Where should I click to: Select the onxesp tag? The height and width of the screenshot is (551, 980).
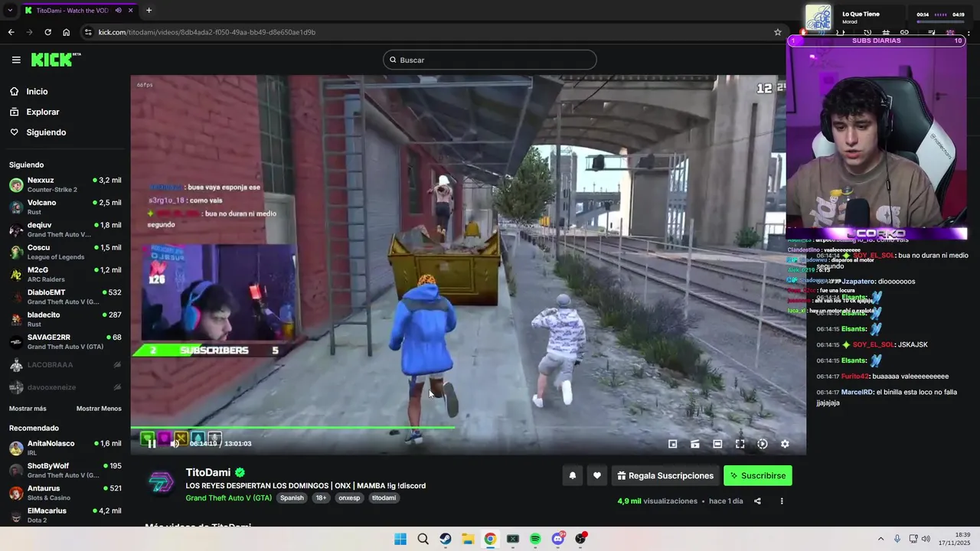[x=349, y=497]
